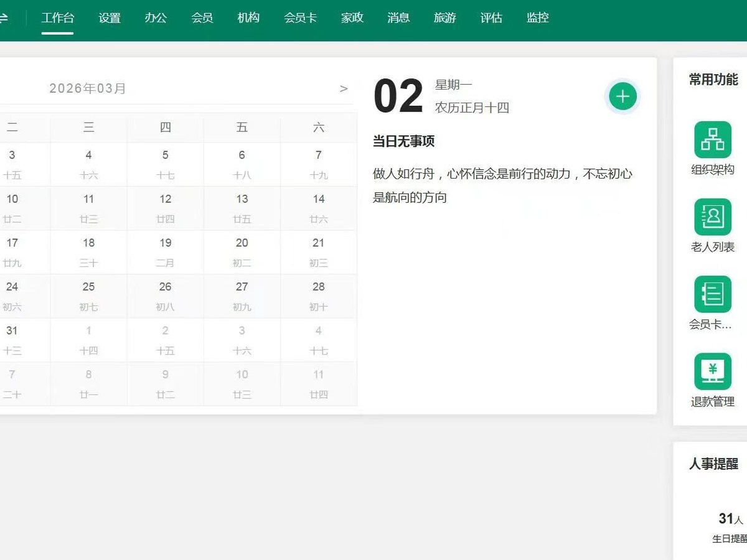The height and width of the screenshot is (560, 747).
Task: Select greyed April 4 (十七) cell
Action: point(318,340)
